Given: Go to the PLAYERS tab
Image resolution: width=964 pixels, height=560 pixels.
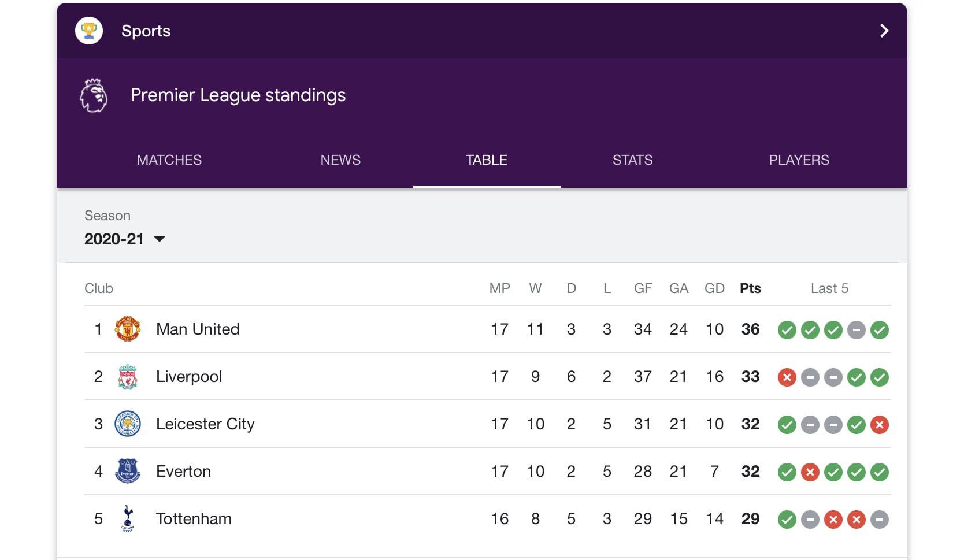Looking at the screenshot, I should coord(799,160).
